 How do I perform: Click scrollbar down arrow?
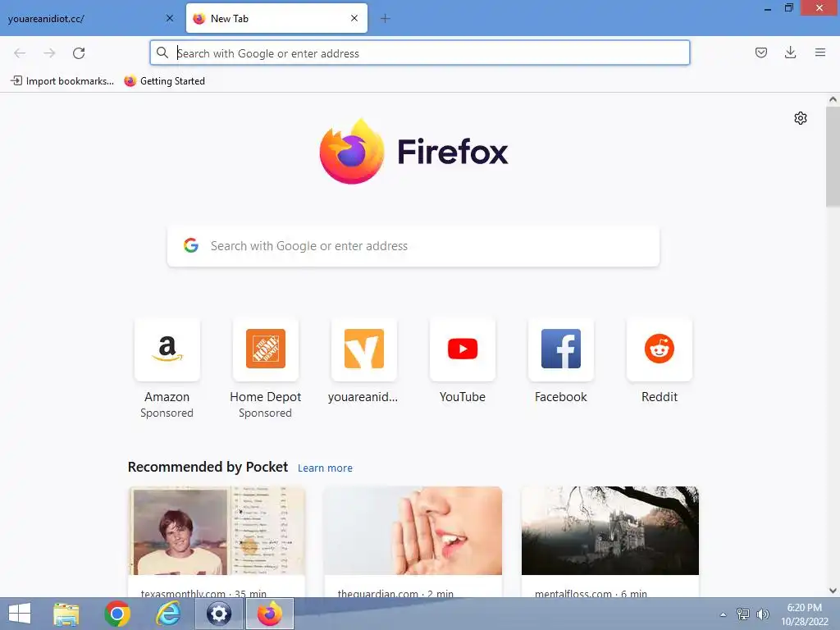coord(833,591)
